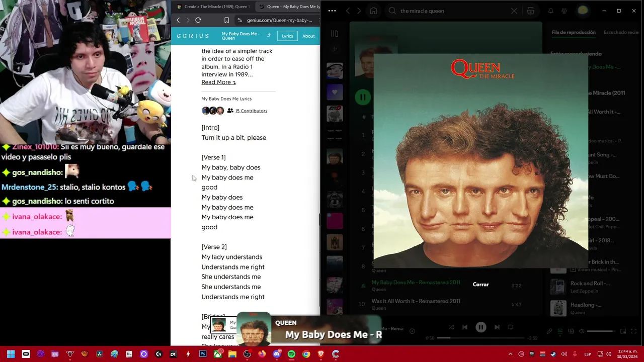644x362 pixels.
Task: Pause playback in the bottom player
Action: point(480,327)
